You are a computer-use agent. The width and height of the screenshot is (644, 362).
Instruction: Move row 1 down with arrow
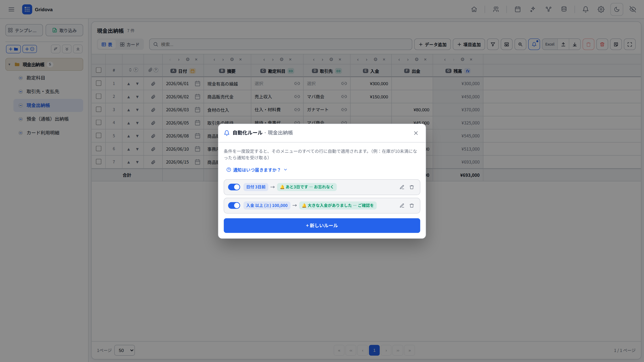click(137, 84)
